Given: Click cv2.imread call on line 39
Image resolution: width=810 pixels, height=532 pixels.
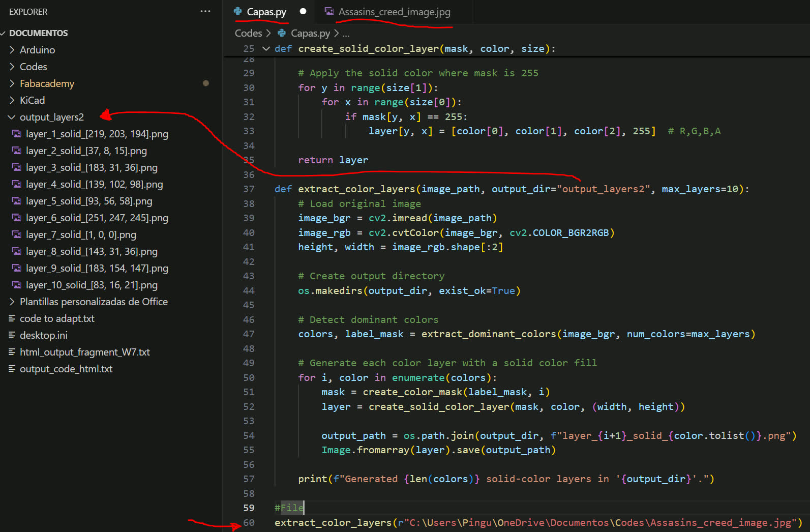Looking at the screenshot, I should tap(433, 218).
